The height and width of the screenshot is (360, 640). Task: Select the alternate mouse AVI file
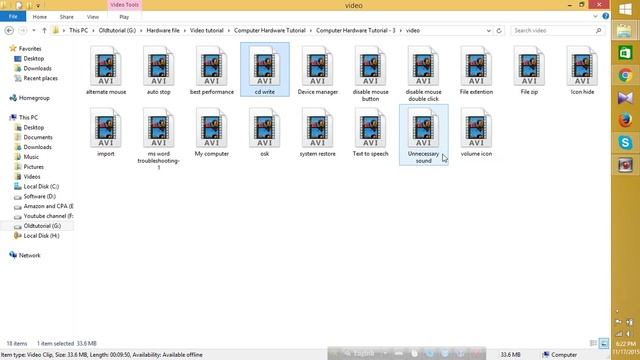(106, 71)
